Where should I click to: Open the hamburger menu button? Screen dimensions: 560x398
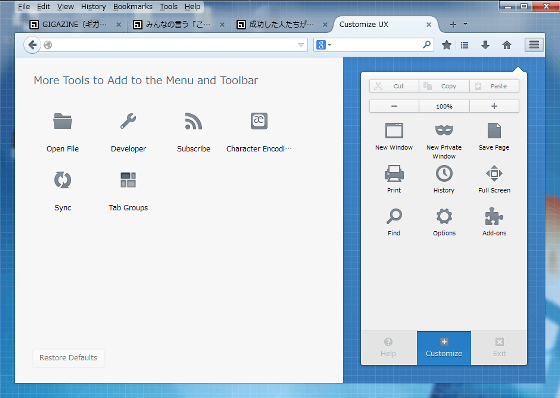point(534,45)
